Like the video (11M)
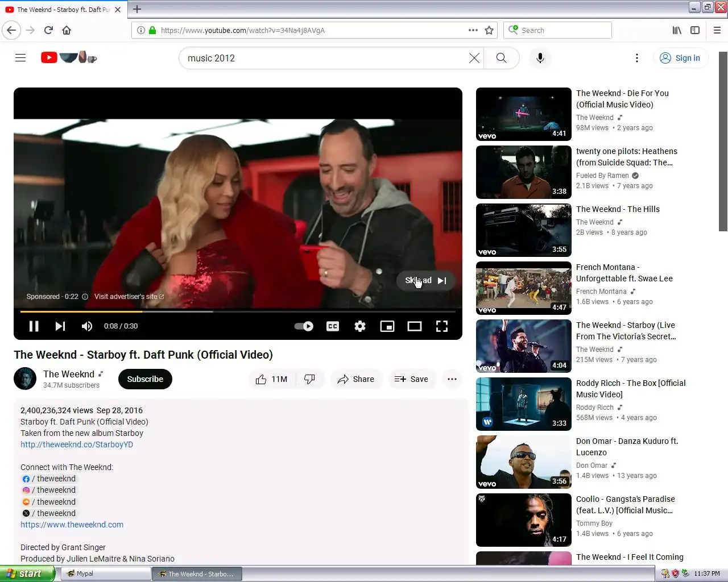The height and width of the screenshot is (582, 728). pos(272,379)
